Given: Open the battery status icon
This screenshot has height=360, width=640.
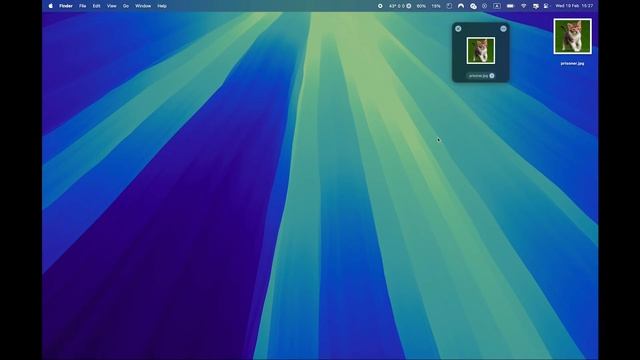Looking at the screenshot, I should [510, 6].
